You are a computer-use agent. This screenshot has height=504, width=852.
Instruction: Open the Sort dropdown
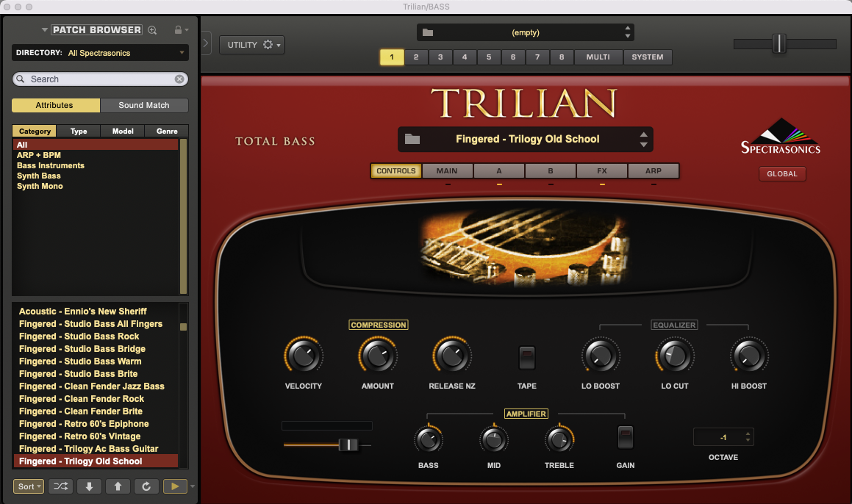[28, 486]
